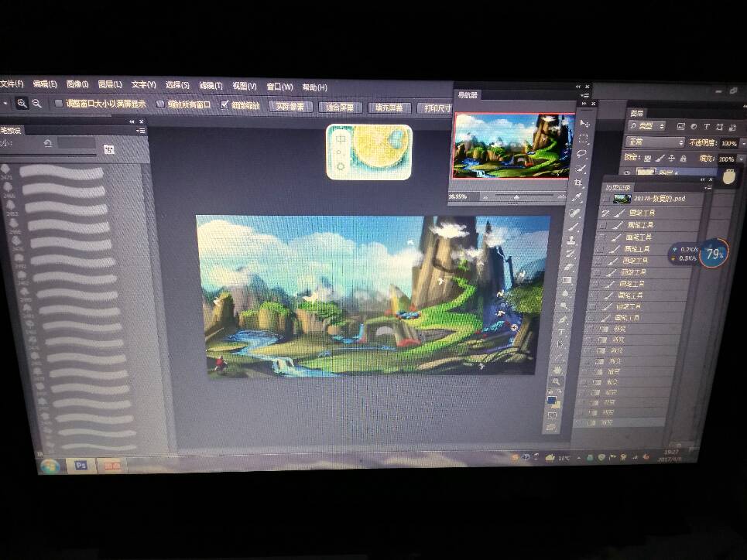This screenshot has height=560, width=747.
Task: Open the 图像(I) menu
Action: (x=77, y=84)
